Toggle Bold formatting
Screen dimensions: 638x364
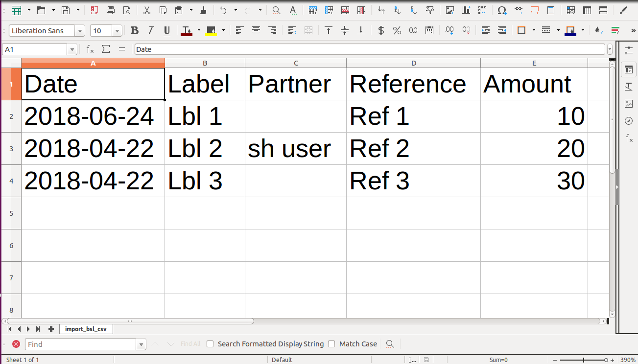point(135,30)
